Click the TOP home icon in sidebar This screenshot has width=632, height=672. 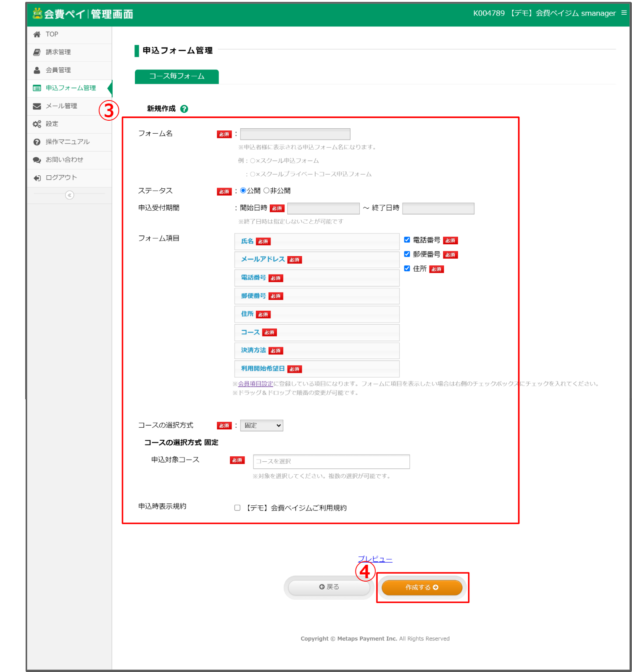pyautogui.click(x=37, y=34)
